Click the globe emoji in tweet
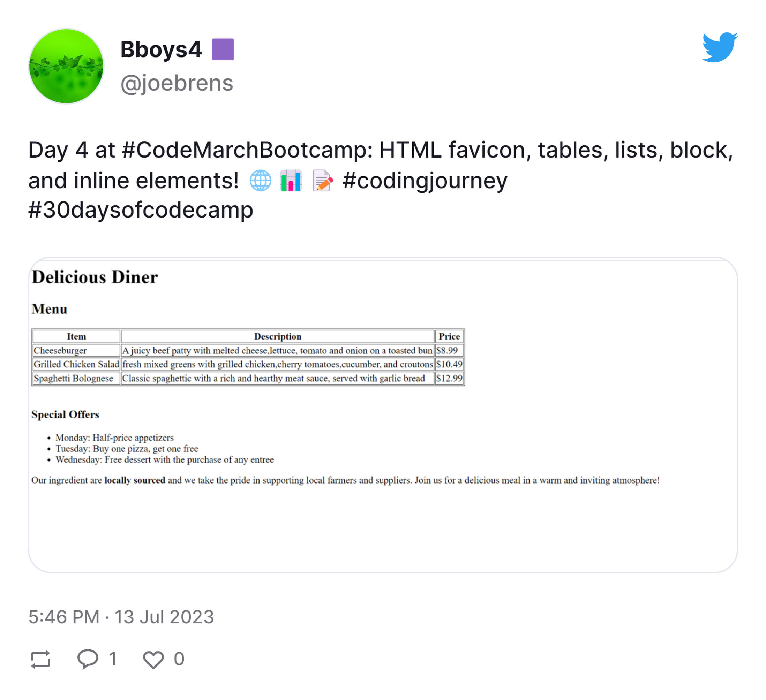This screenshot has height=700, width=766. click(260, 181)
